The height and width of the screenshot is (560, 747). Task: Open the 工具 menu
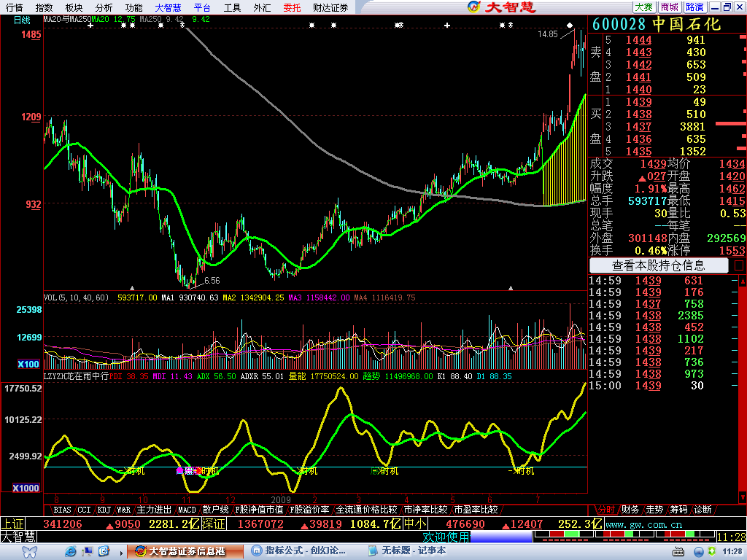(x=233, y=7)
